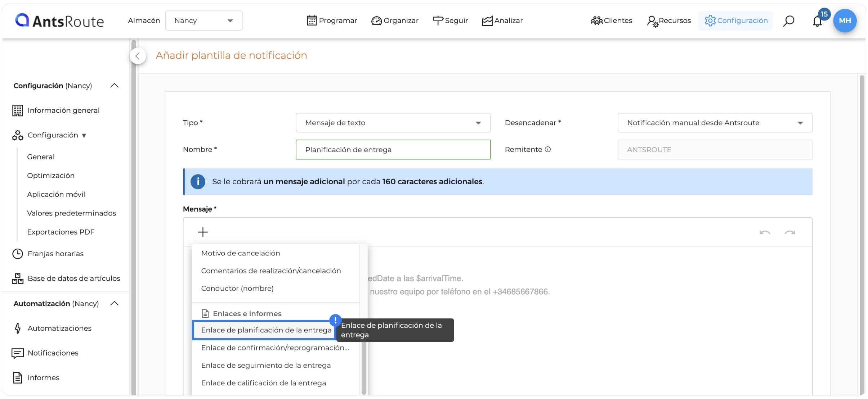This screenshot has height=399, width=868.
Task: Open the Desencadenar dropdown
Action: (x=715, y=123)
